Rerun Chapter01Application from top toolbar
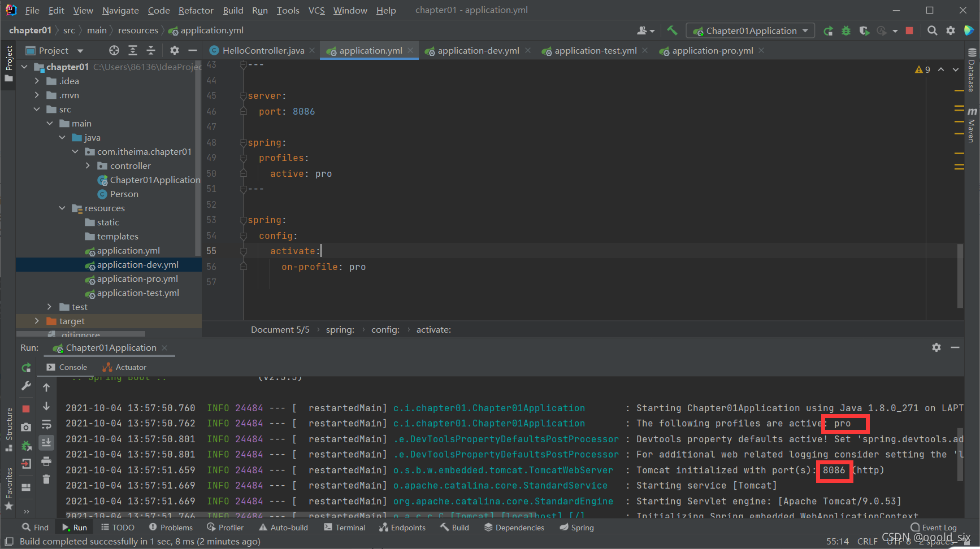 click(828, 30)
